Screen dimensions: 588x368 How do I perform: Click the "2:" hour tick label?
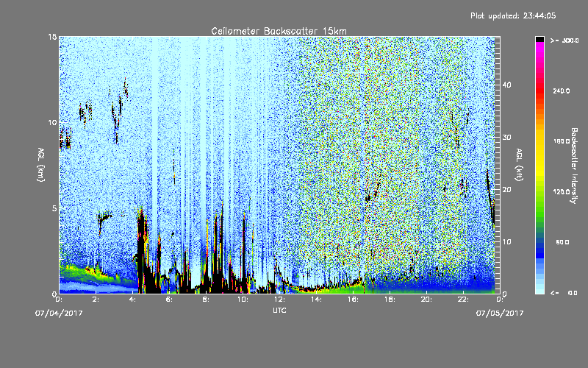point(96,300)
